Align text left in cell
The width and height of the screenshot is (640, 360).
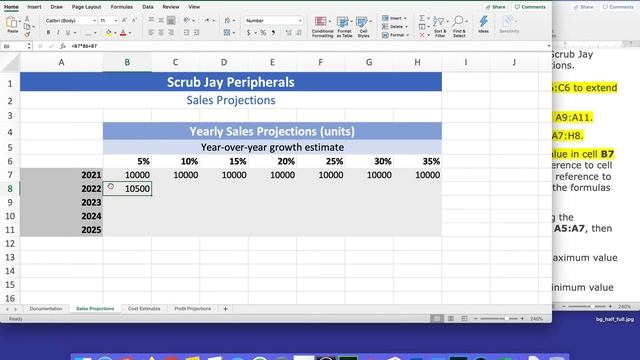tap(151, 33)
